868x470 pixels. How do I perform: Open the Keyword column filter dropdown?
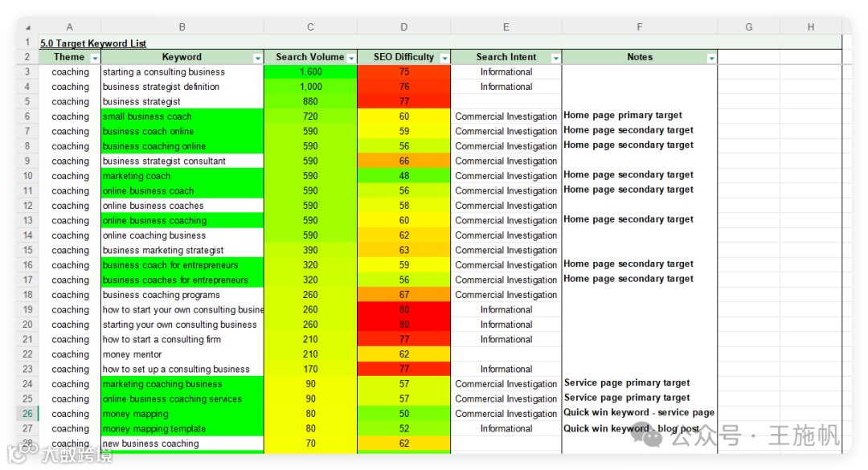coord(257,58)
